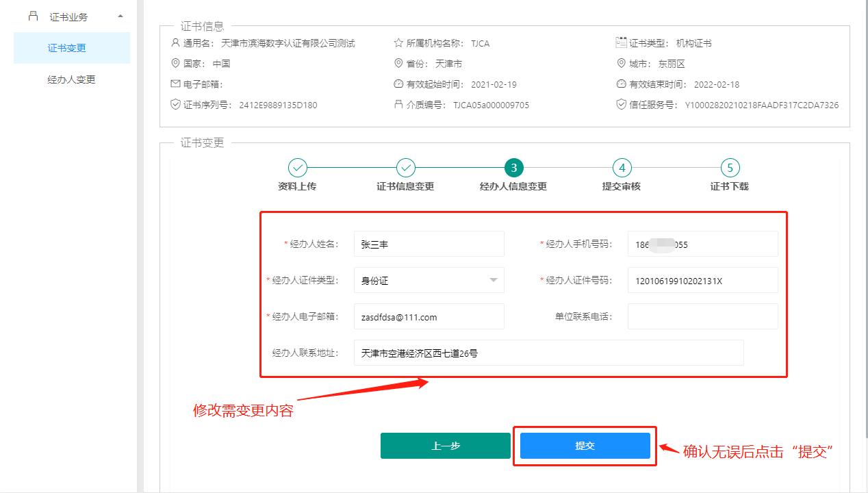The width and height of the screenshot is (868, 493).
Task: Select 证书变更 in the sidebar
Action: tap(67, 48)
